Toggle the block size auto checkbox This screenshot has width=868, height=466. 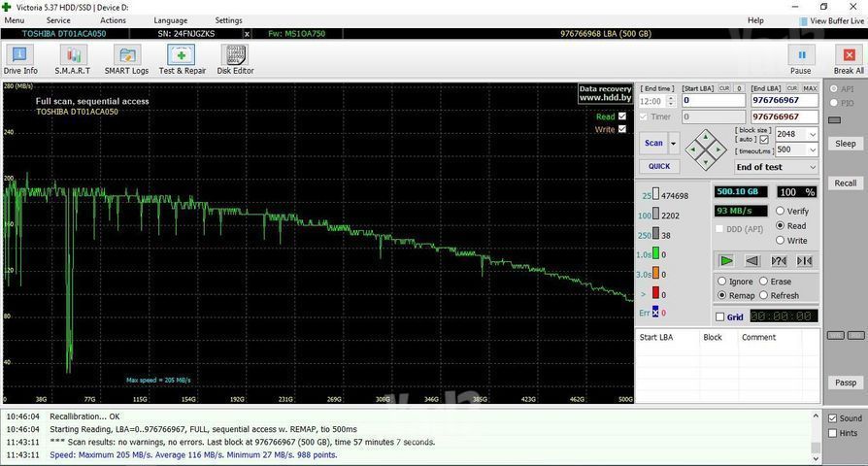click(x=764, y=140)
